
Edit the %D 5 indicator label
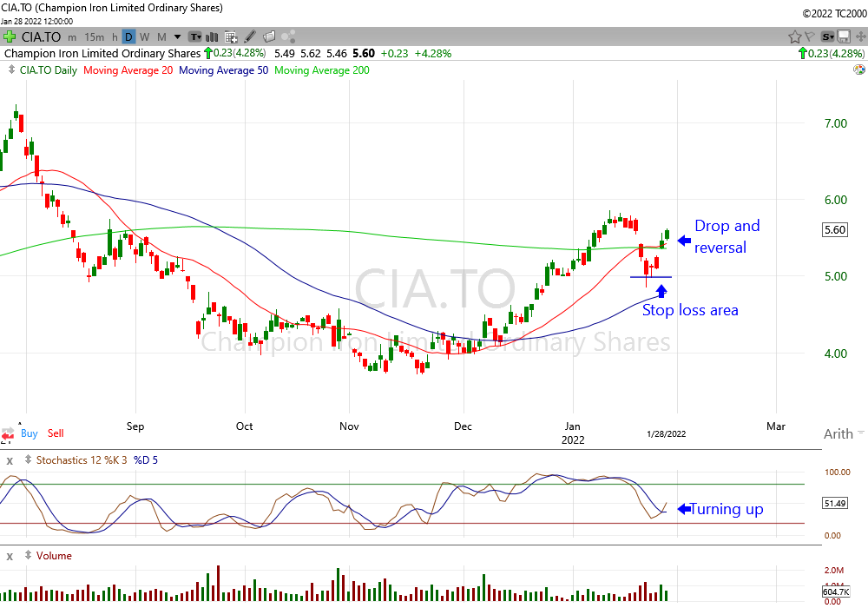point(146,460)
